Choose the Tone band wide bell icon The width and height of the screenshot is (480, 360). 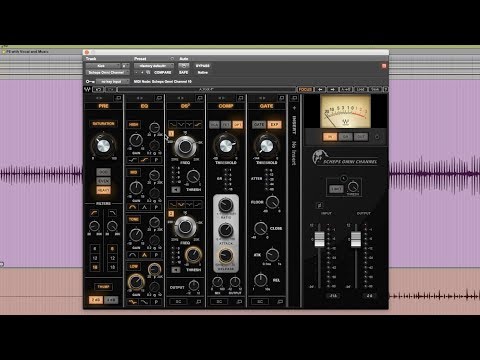coord(132,255)
